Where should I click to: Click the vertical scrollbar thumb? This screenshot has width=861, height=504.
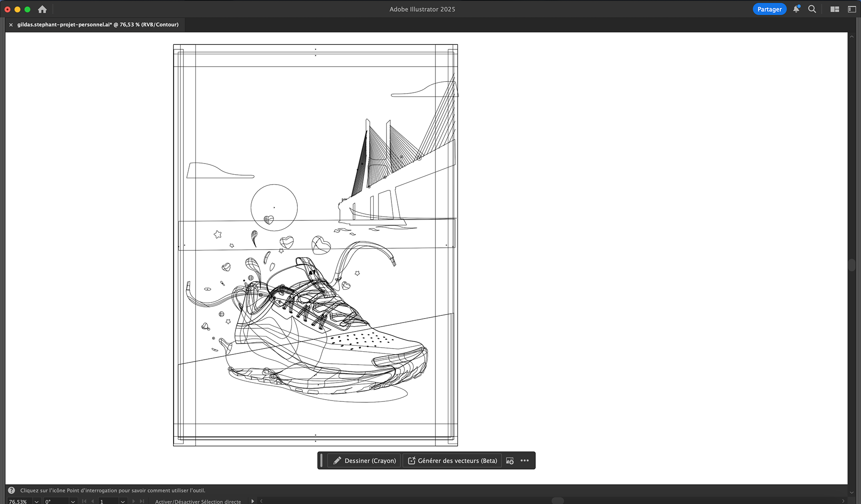(x=852, y=265)
